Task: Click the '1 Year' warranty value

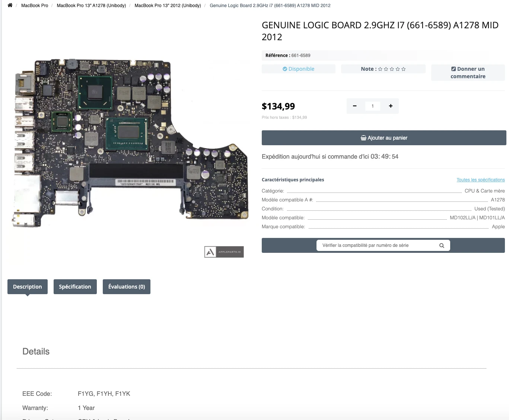Action: point(86,408)
